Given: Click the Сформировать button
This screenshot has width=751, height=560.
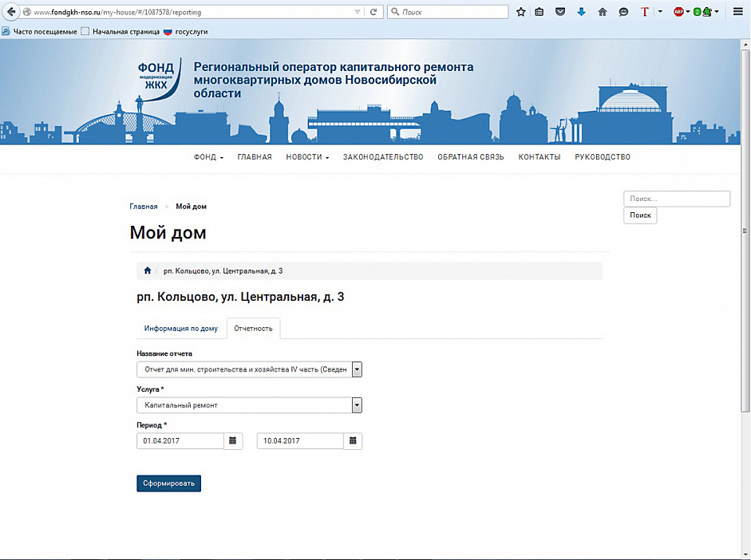Looking at the screenshot, I should tap(168, 483).
